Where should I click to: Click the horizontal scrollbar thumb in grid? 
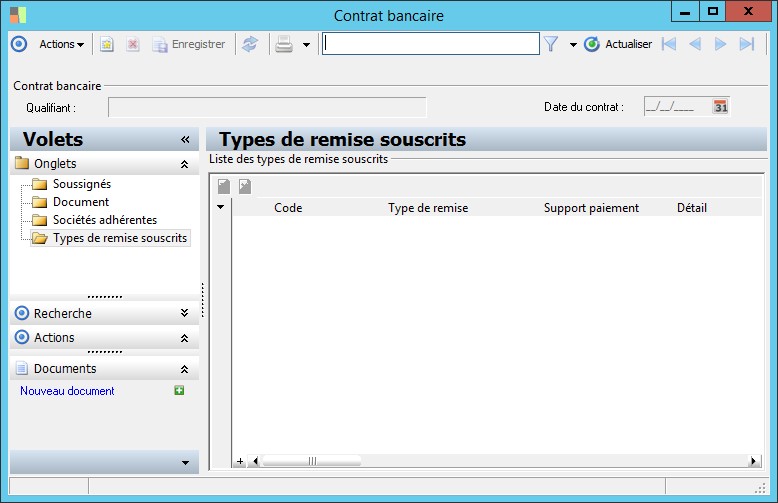click(312, 461)
